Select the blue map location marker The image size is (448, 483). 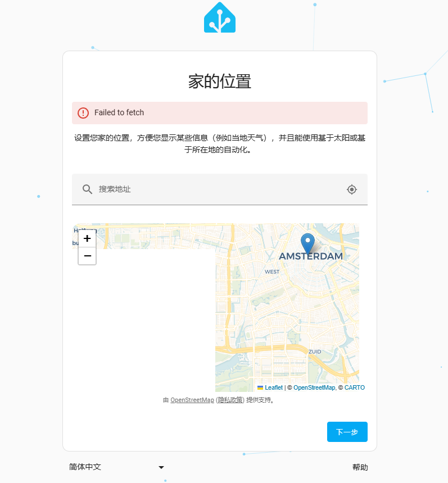pyautogui.click(x=307, y=242)
